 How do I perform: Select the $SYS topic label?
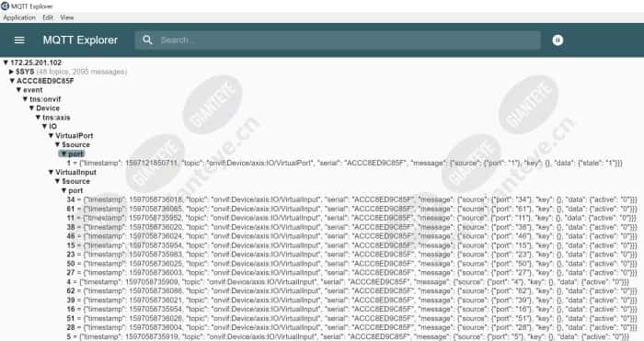click(x=25, y=72)
